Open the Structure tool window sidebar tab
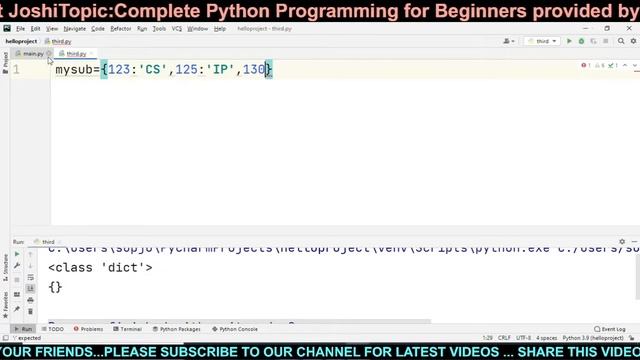 point(5,267)
